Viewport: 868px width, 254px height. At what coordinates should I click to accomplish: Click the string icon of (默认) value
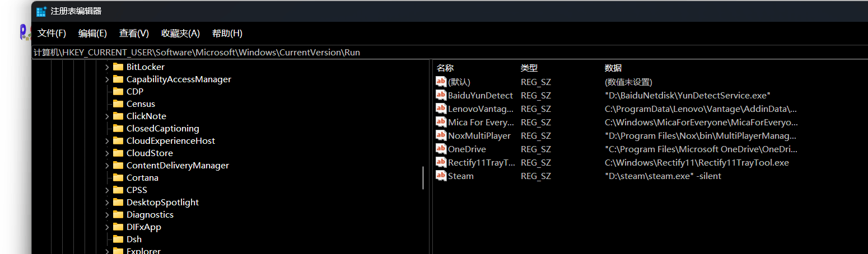(441, 82)
